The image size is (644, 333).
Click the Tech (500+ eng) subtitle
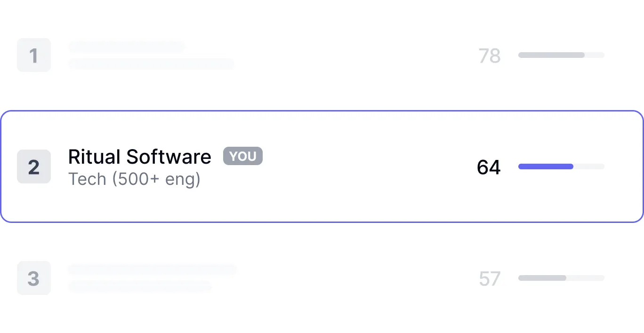(134, 179)
